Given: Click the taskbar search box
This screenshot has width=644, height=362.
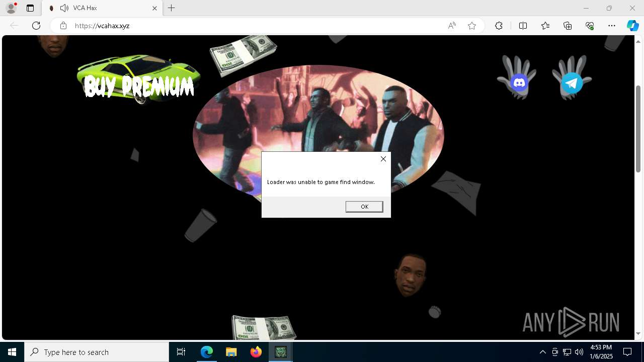Looking at the screenshot, I should pos(97,352).
